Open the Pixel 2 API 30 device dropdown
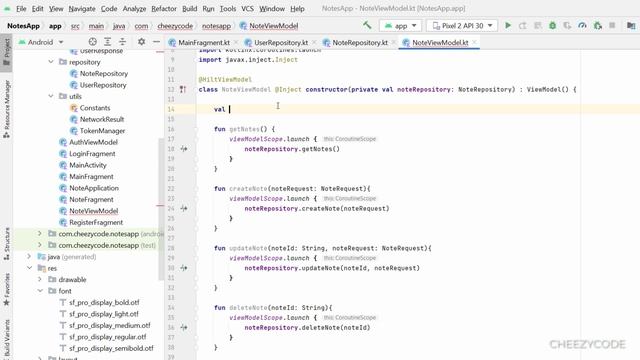 click(462, 26)
